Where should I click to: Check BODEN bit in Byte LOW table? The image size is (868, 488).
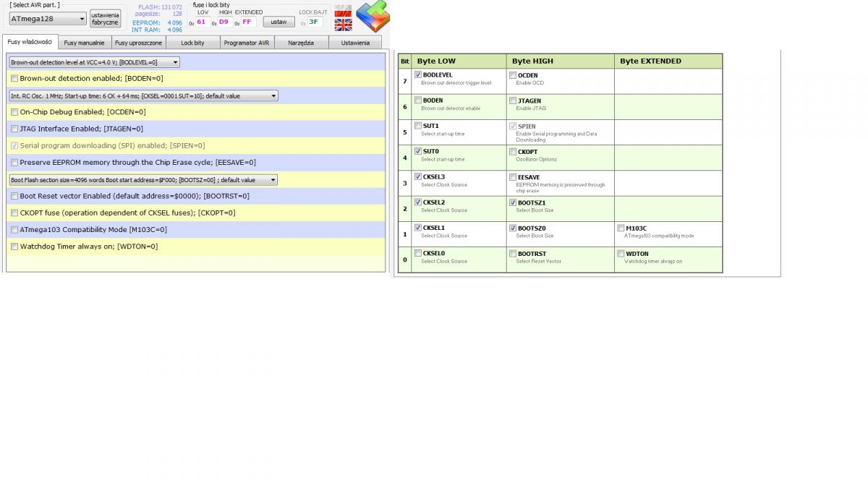[418, 100]
